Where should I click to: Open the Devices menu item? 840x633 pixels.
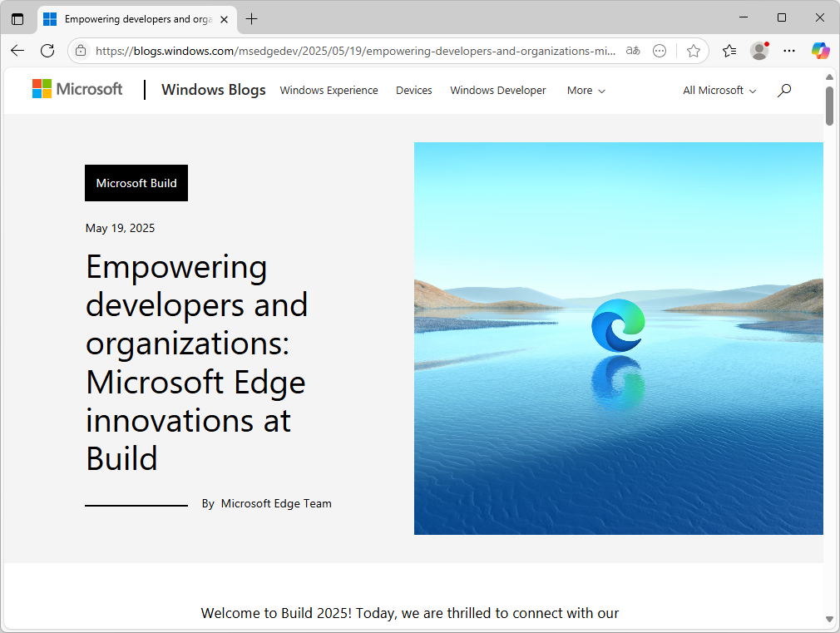pyautogui.click(x=413, y=91)
